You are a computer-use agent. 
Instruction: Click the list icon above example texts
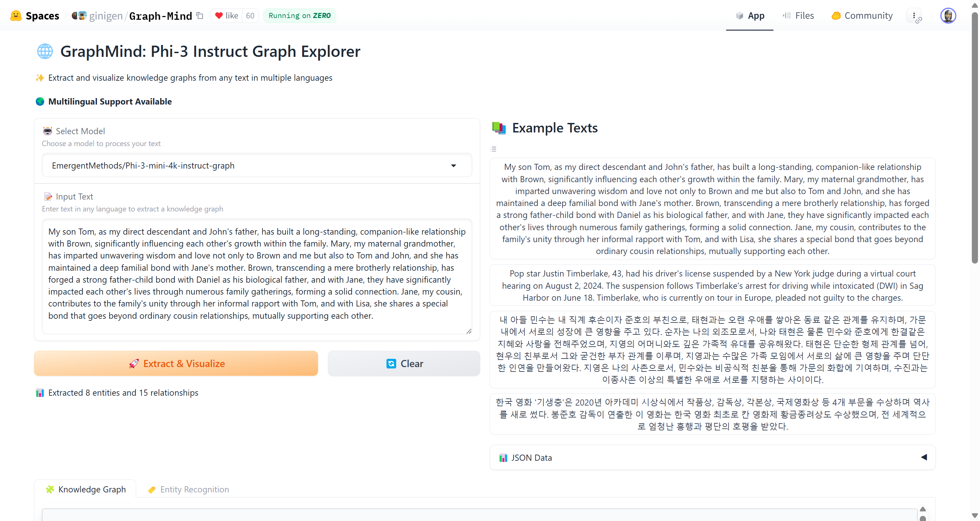pos(493,149)
